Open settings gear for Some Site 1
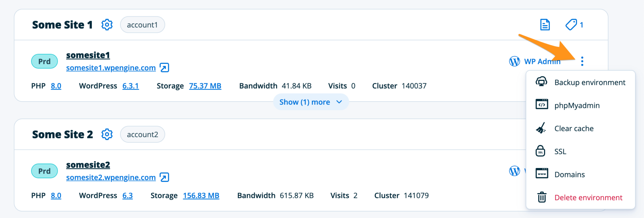This screenshot has height=218, width=644. coord(107,25)
